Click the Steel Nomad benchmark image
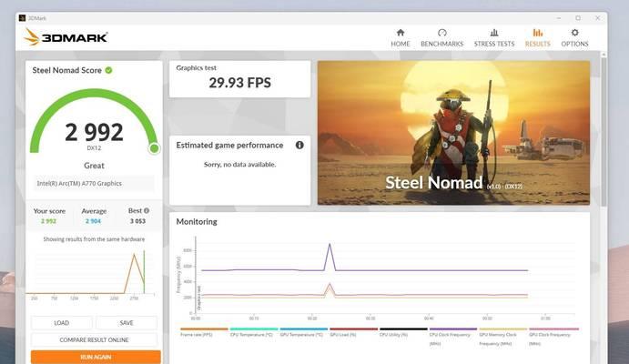This screenshot has height=364, width=629. pos(453,133)
